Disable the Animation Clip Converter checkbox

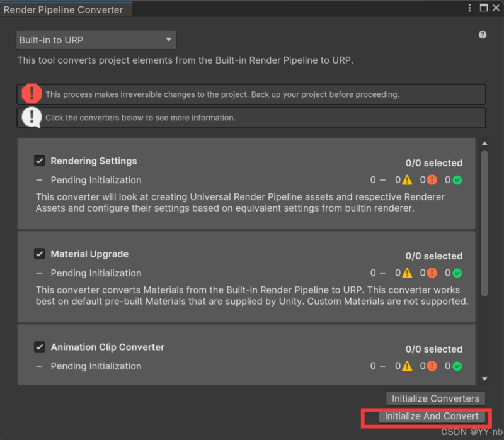(40, 347)
